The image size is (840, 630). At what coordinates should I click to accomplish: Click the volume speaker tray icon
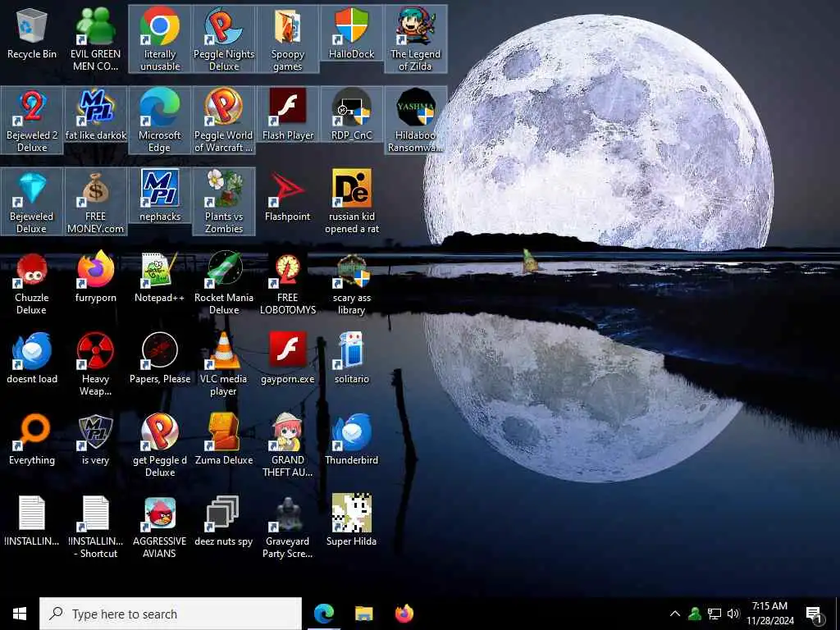point(733,614)
